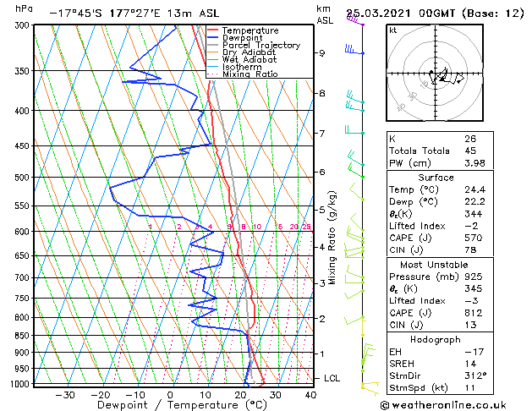Viewport: 532px width, 411px height.
Task: Click the PW (cm) value 3.98
Action: tap(474, 163)
